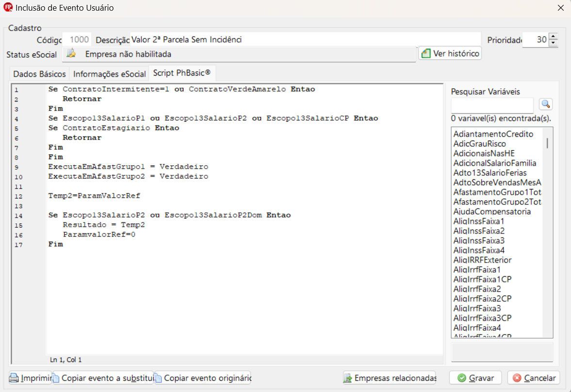Select AfastamentoGrupo2Tot variable
This screenshot has height=392, width=571.
[x=497, y=202]
